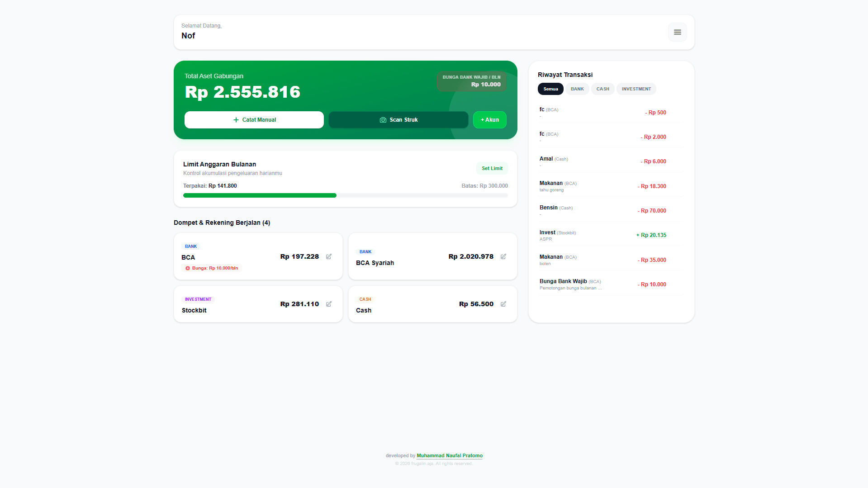Open the BCA account card
The height and width of the screenshot is (488, 868).
click(258, 256)
